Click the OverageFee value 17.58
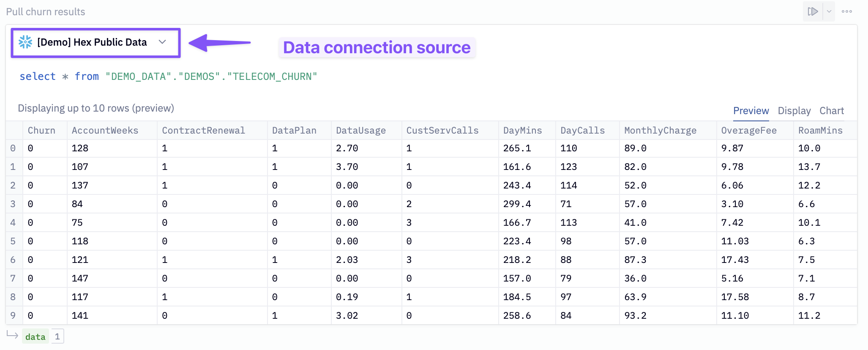Screen dimensions: 868x350 [x=734, y=297]
